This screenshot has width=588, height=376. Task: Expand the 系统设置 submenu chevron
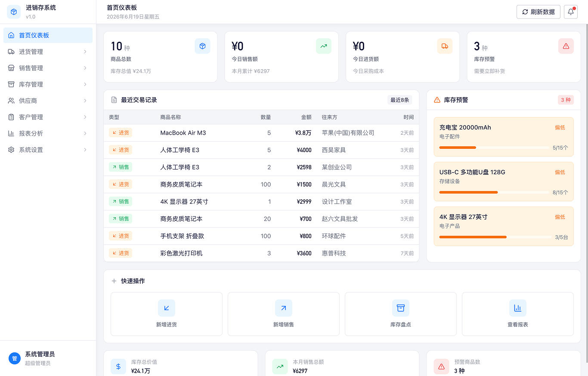pyautogui.click(x=85, y=150)
